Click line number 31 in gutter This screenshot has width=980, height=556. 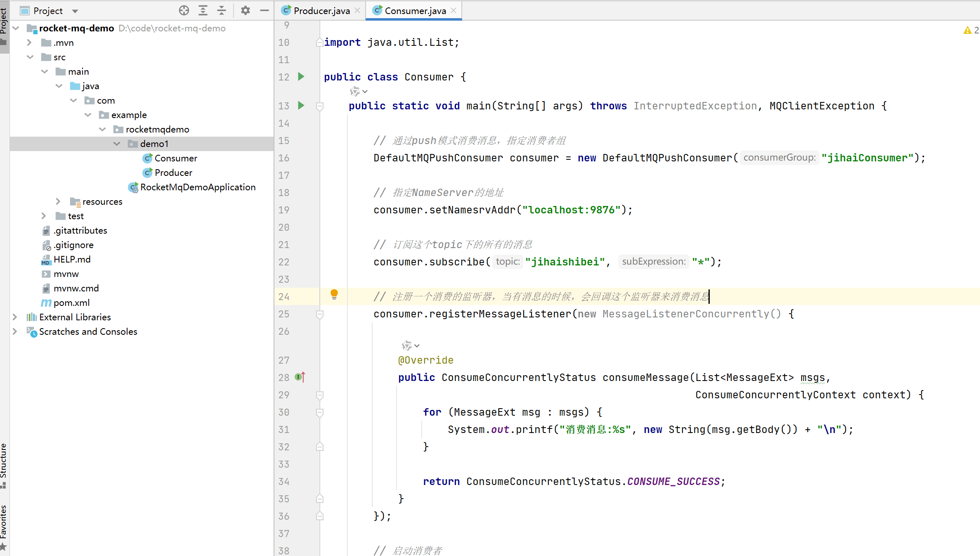(283, 430)
